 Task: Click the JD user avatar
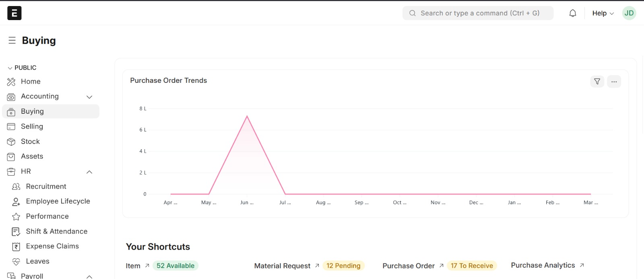tap(629, 13)
